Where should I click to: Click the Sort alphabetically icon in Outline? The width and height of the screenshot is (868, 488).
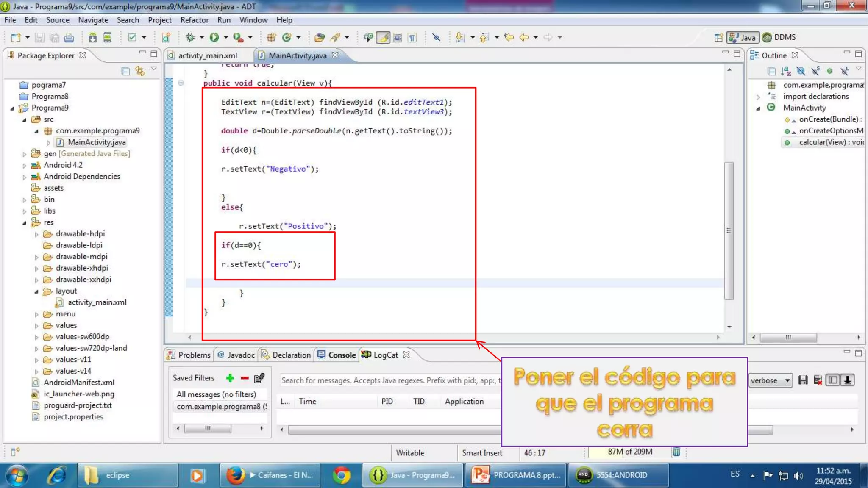coord(786,71)
